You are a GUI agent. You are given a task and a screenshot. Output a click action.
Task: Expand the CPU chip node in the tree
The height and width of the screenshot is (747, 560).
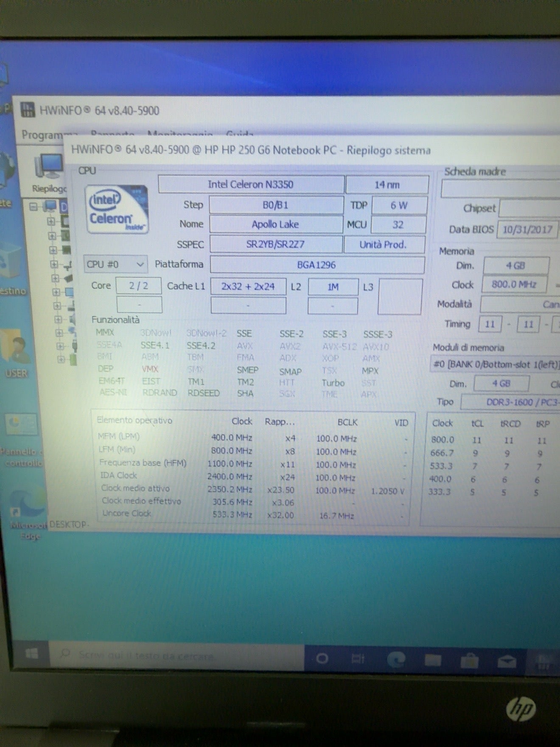(x=51, y=222)
